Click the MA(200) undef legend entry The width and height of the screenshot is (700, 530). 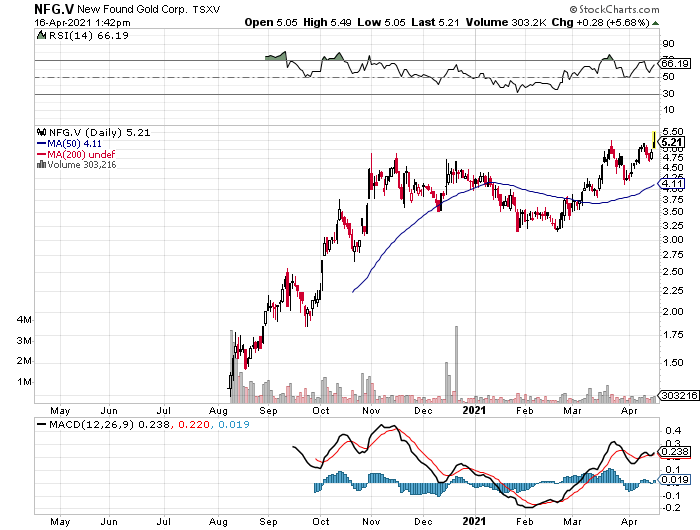point(76,154)
